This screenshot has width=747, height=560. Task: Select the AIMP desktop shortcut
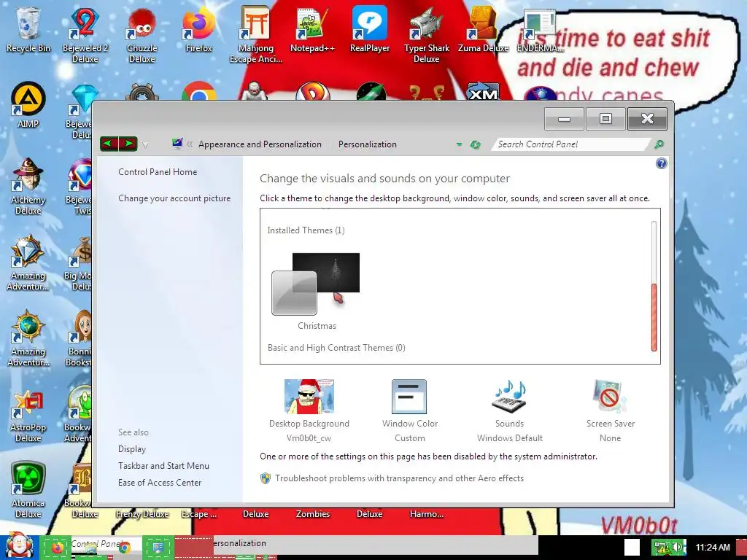pyautogui.click(x=28, y=106)
